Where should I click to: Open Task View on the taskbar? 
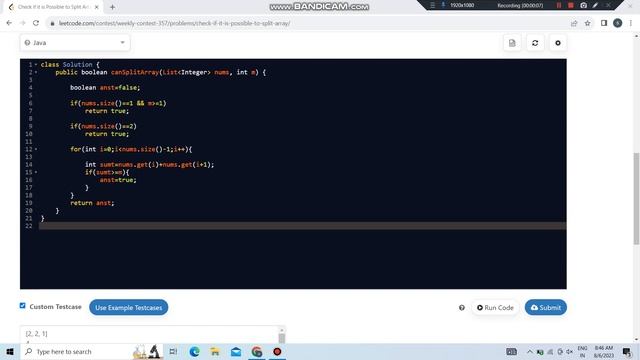point(173,351)
